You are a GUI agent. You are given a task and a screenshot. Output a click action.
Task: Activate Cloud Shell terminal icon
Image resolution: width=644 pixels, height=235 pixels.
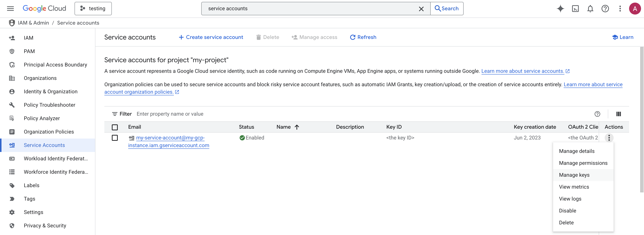575,9
